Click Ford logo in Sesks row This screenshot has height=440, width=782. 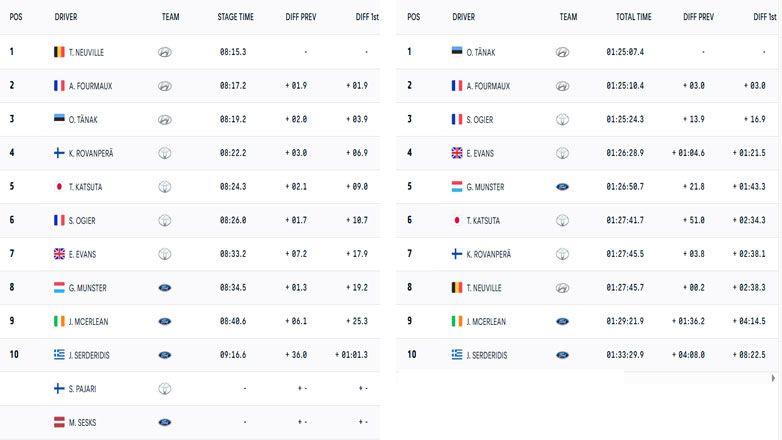point(165,423)
